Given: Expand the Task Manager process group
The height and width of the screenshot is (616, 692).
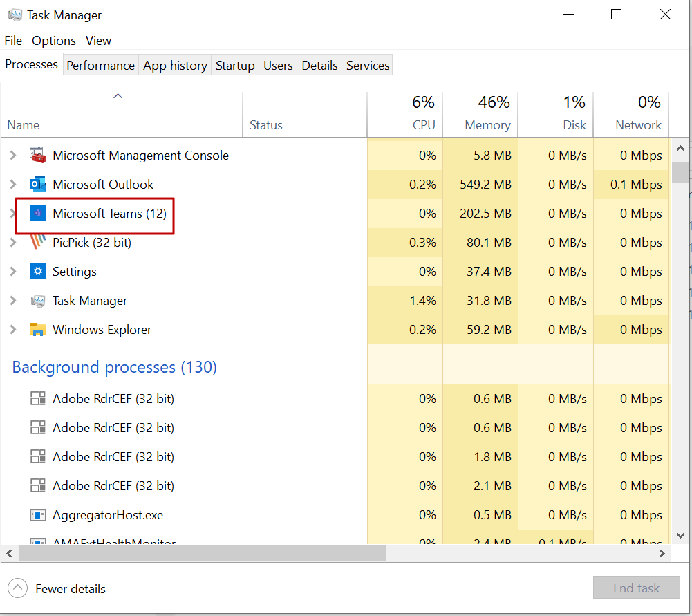Looking at the screenshot, I should click(13, 301).
